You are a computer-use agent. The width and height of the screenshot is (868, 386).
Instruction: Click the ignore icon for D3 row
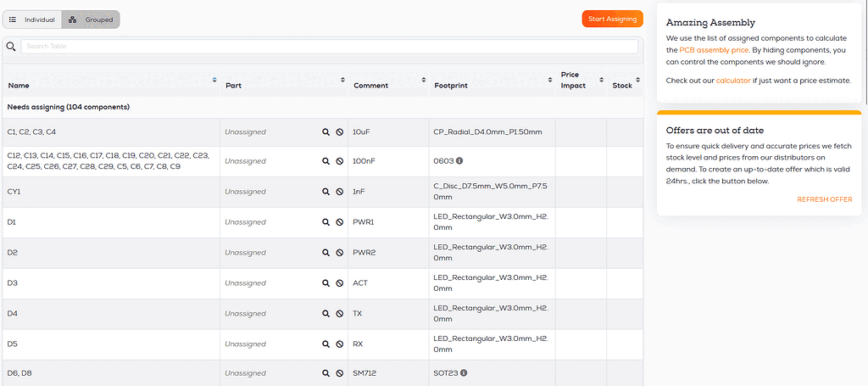tap(339, 283)
